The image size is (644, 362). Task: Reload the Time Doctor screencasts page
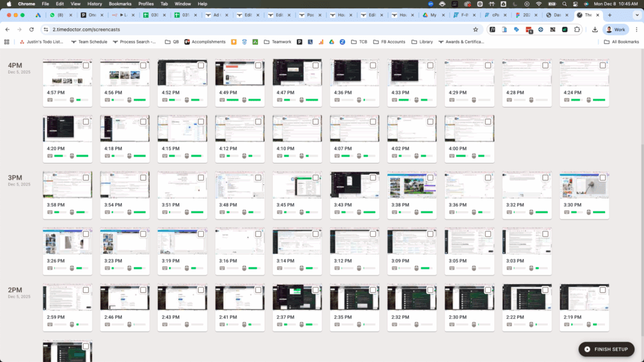[31, 30]
